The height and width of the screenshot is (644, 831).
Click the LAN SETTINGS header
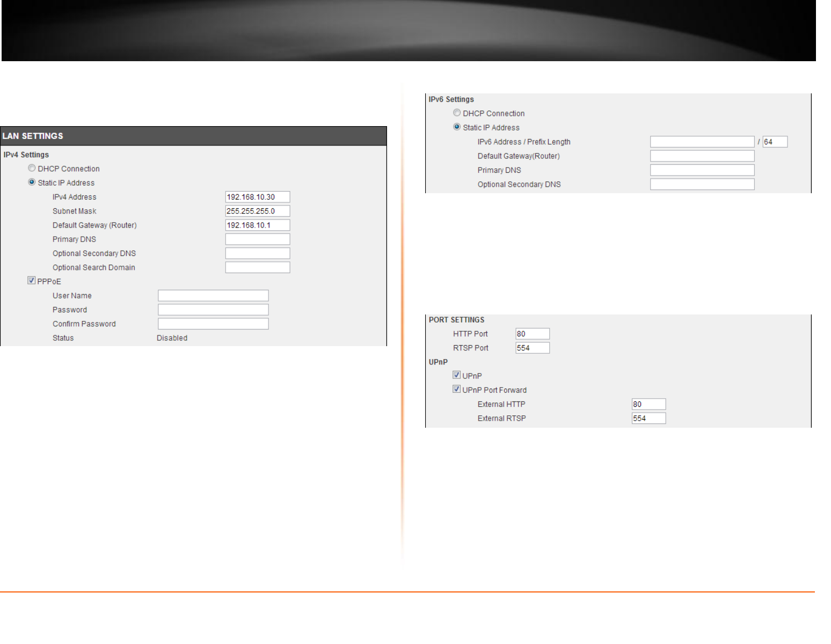193,136
